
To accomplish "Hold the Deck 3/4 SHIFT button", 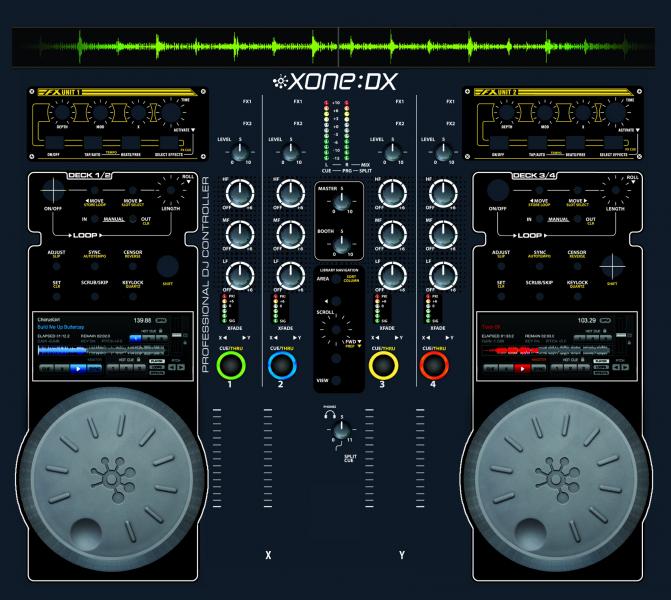I will pyautogui.click(x=612, y=266).
